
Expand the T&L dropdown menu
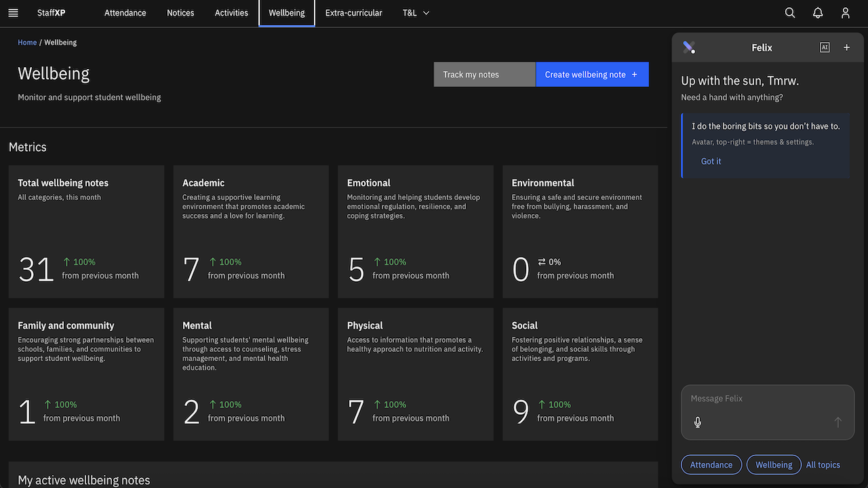(x=416, y=13)
